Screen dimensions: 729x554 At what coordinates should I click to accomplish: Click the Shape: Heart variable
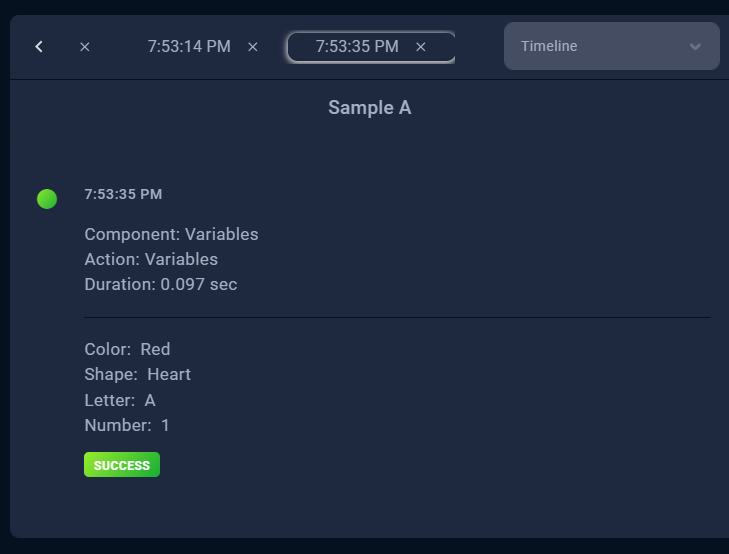pos(137,374)
